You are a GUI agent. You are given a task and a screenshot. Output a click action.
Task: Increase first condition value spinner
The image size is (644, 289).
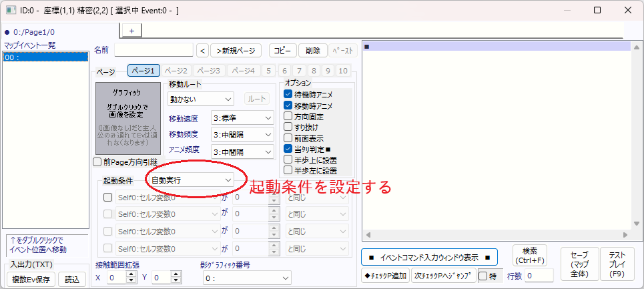click(x=274, y=194)
